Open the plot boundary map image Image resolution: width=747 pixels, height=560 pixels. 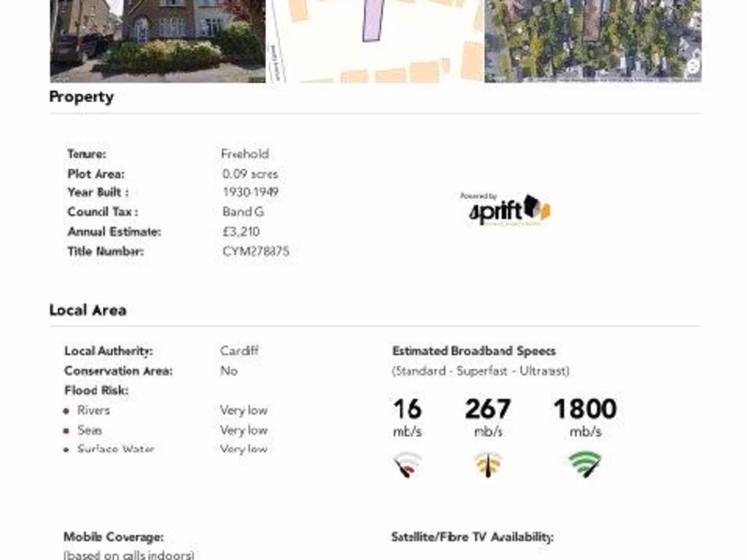tap(375, 40)
